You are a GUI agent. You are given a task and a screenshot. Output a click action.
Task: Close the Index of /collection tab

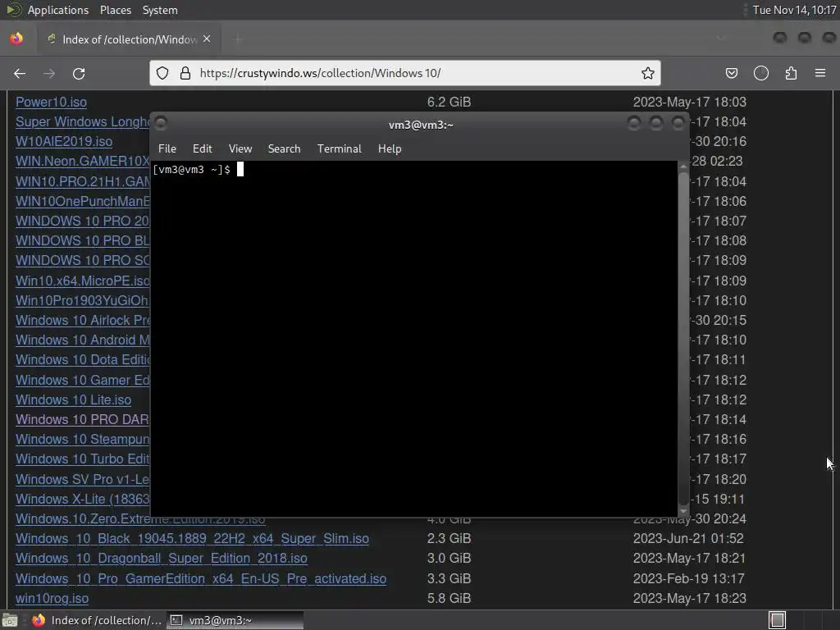pos(207,39)
